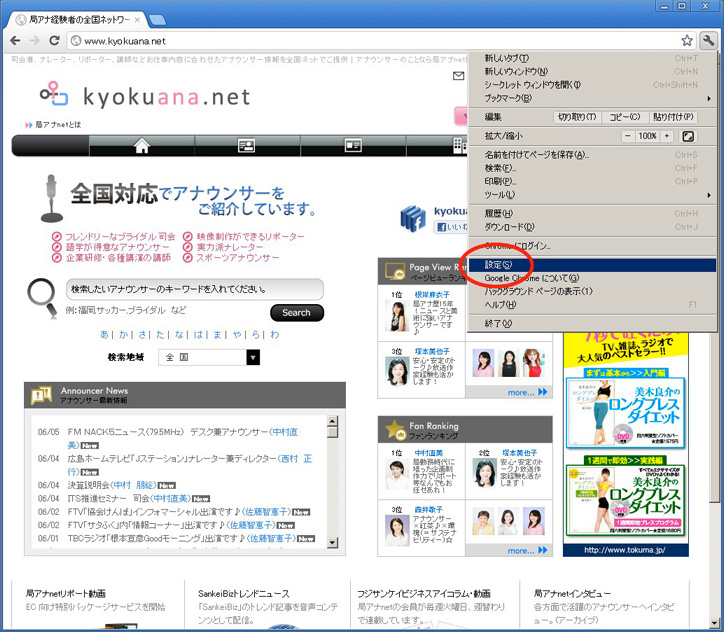Open 履歴 from the menu
This screenshot has width=724, height=632.
point(592,214)
